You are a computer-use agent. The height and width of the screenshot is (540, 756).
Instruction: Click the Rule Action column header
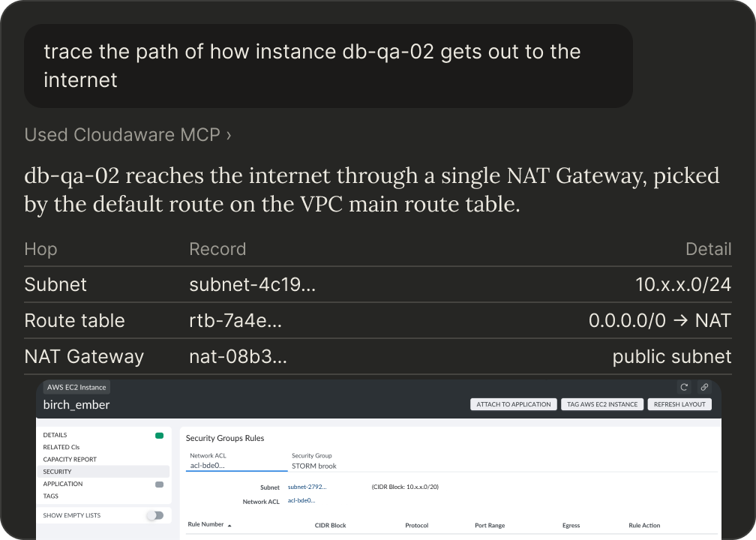(644, 525)
